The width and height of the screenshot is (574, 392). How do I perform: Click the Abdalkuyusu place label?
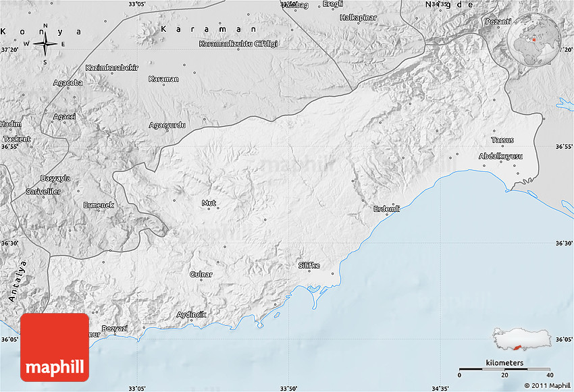point(500,156)
